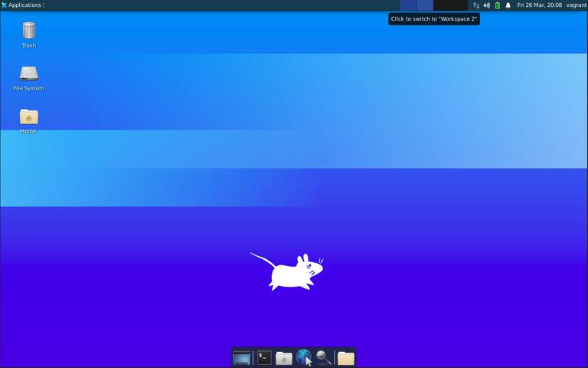Open the notifications bell icon
The width and height of the screenshot is (588, 368).
tap(508, 5)
